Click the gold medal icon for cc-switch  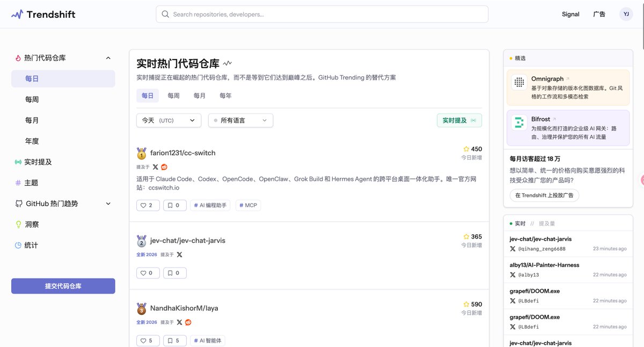pos(142,154)
